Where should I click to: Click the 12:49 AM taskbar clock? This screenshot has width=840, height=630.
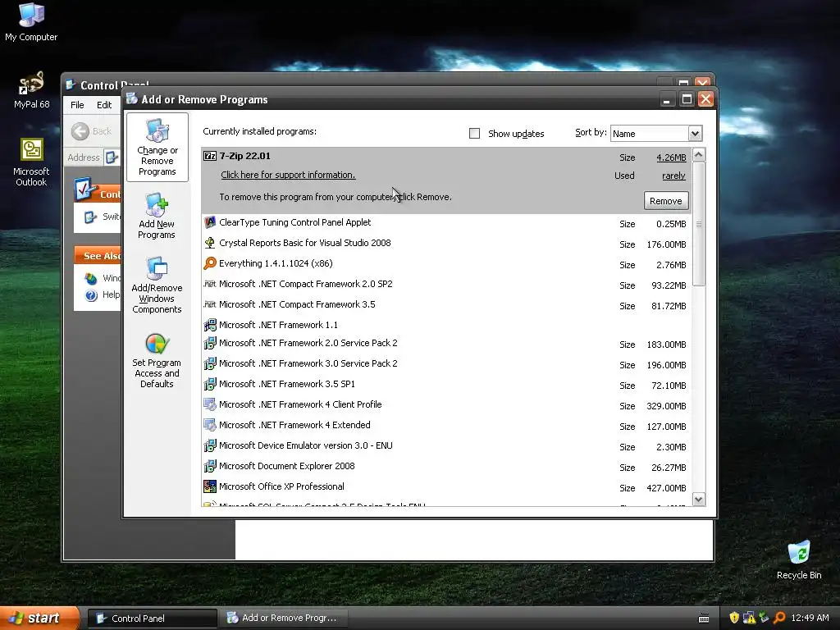810,618
